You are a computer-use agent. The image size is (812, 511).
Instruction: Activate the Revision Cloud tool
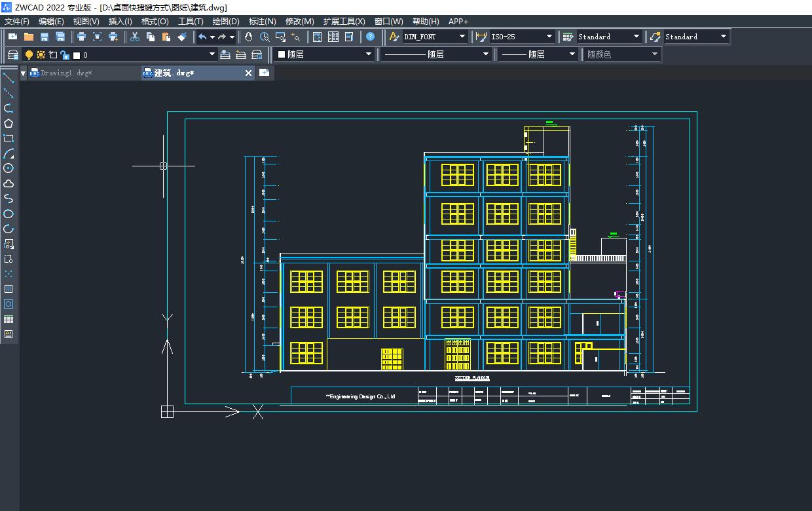click(9, 183)
